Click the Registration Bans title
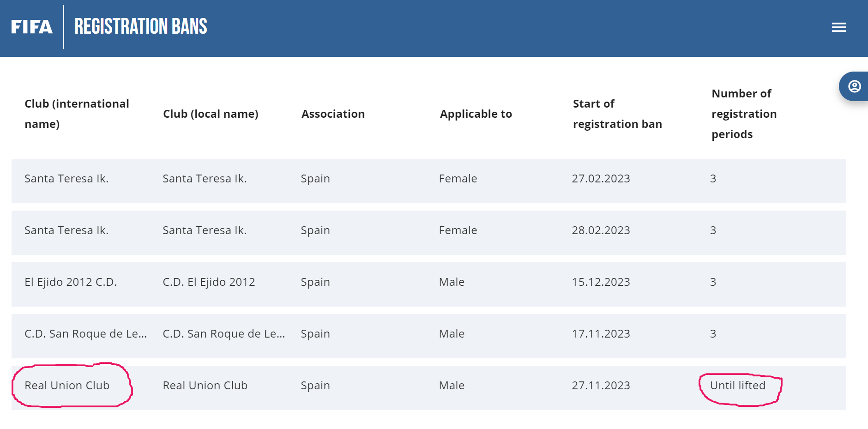The height and width of the screenshot is (429, 868). pyautogui.click(x=141, y=27)
